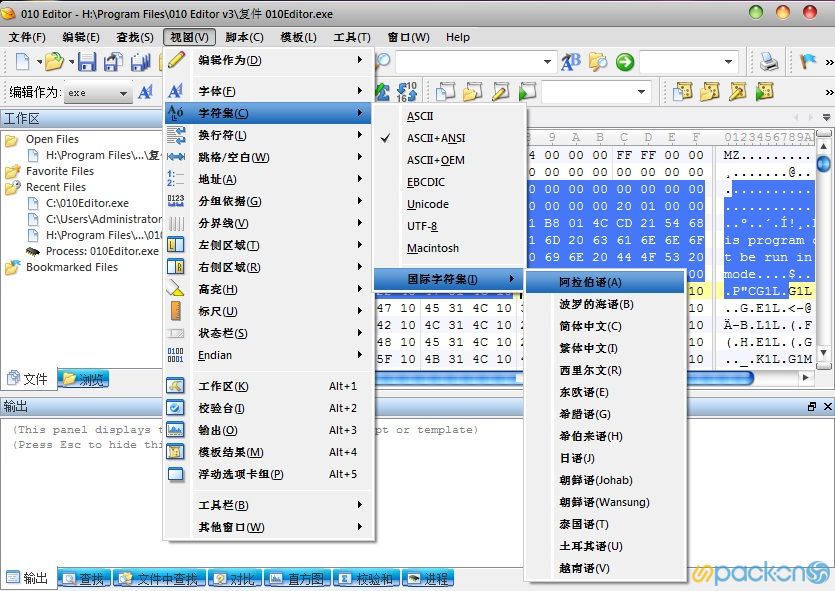Switch to the 对比 bottom tab
This screenshot has width=835, height=591.
click(235, 578)
